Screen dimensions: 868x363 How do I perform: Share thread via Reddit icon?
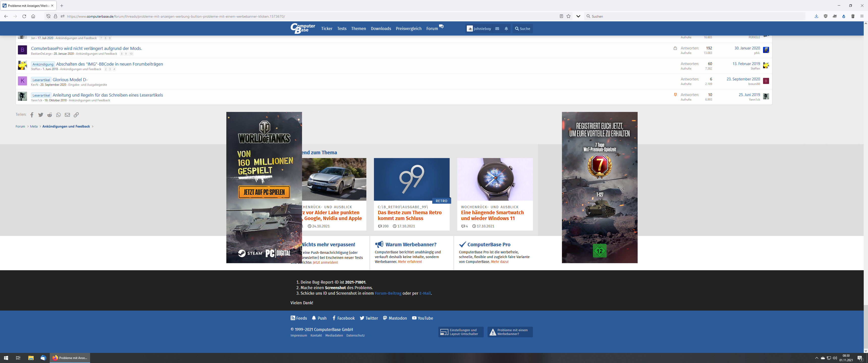click(49, 115)
